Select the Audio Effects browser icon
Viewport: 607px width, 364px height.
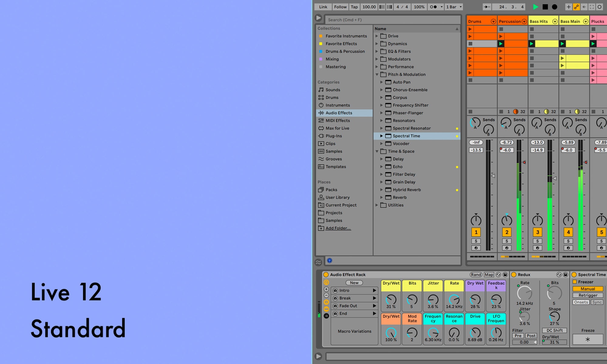[321, 113]
